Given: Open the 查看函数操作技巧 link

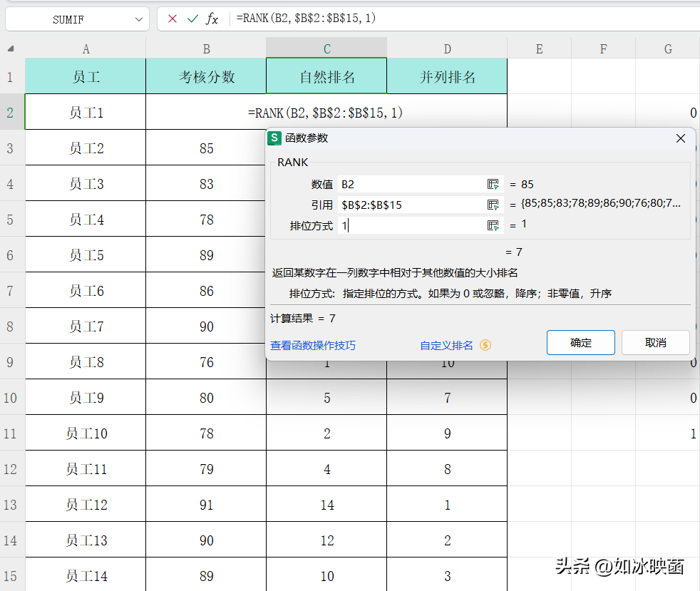Looking at the screenshot, I should (x=313, y=346).
